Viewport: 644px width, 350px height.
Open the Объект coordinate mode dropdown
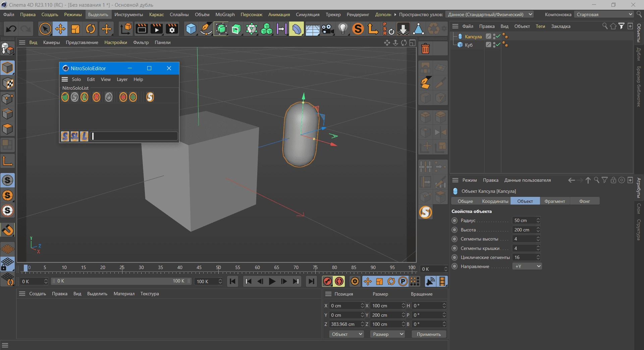tap(347, 334)
